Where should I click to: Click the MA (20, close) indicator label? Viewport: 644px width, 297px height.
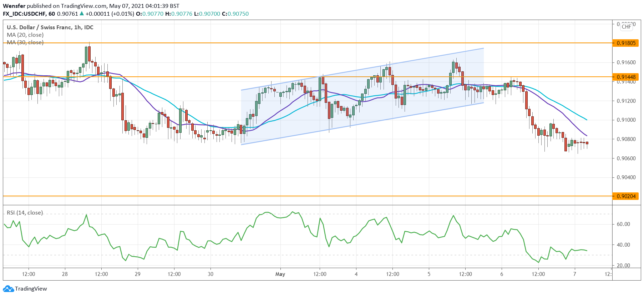(25, 35)
